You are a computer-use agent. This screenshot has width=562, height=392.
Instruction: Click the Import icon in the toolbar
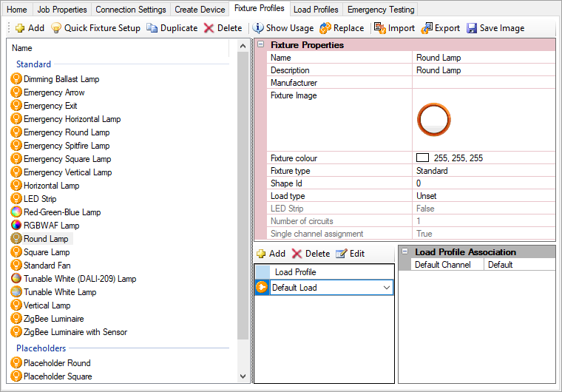pyautogui.click(x=379, y=28)
